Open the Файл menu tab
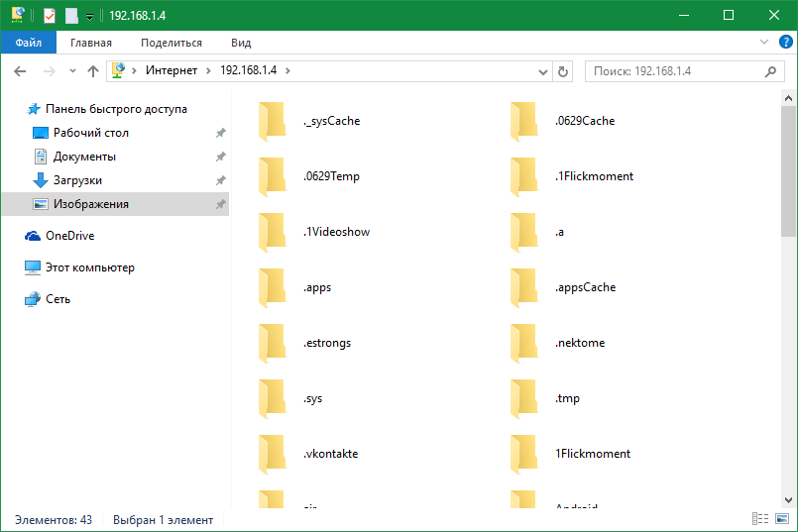Screen dimensions: 798x532 click(29, 43)
